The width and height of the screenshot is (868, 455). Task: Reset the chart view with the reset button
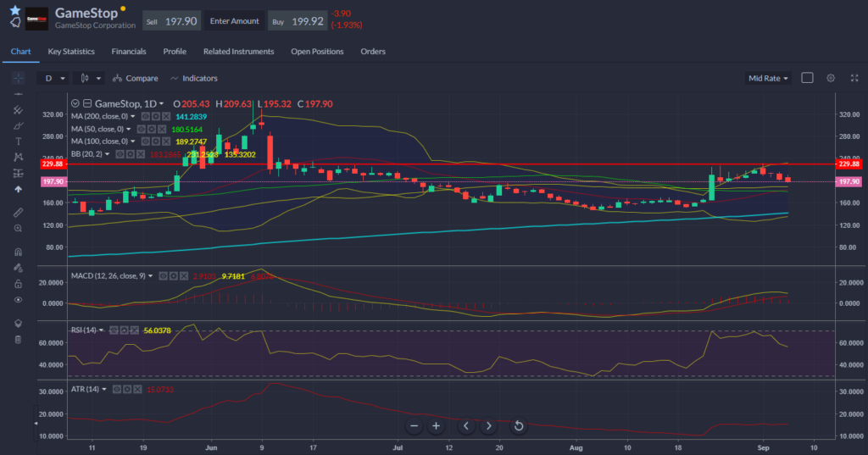click(x=518, y=425)
